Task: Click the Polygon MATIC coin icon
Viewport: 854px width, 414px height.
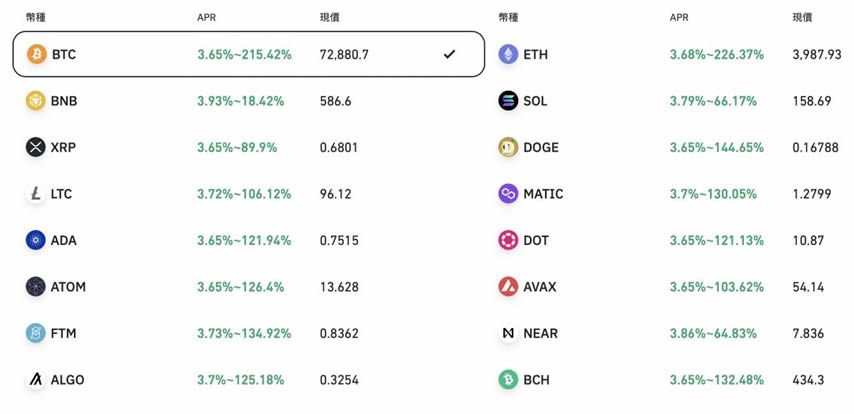Action: pyautogui.click(x=508, y=194)
